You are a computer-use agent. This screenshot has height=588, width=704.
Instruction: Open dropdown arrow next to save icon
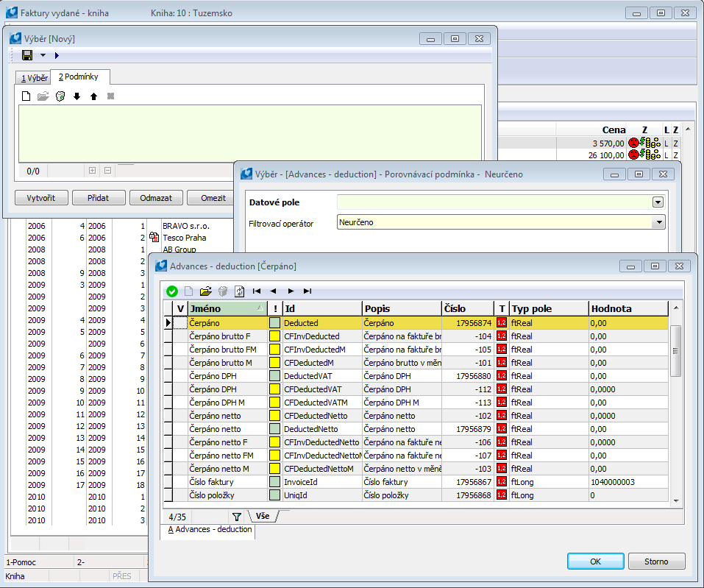43,55
